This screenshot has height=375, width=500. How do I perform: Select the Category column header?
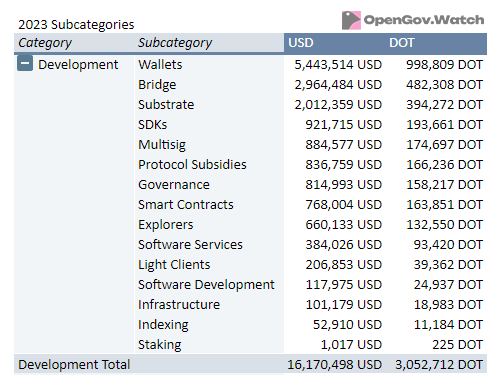coord(45,43)
